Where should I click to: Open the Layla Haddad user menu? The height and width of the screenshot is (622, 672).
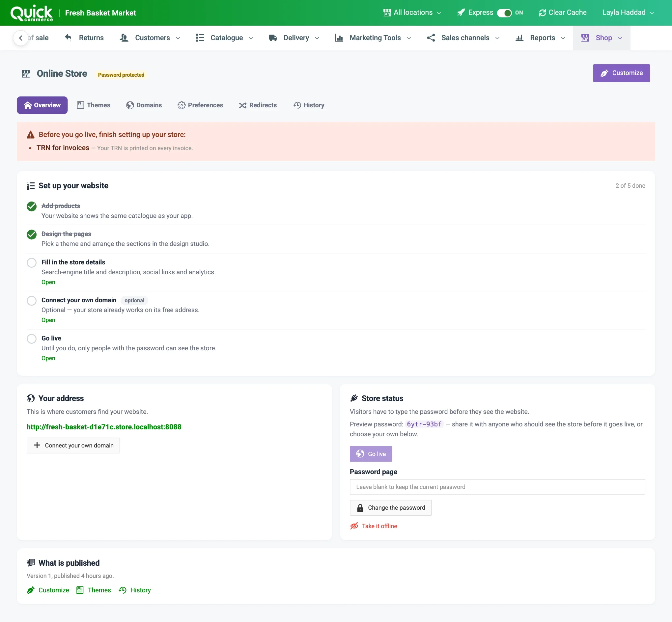click(628, 13)
